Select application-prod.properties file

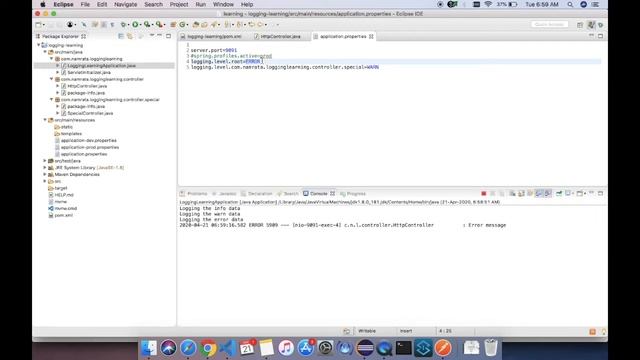pos(90,147)
